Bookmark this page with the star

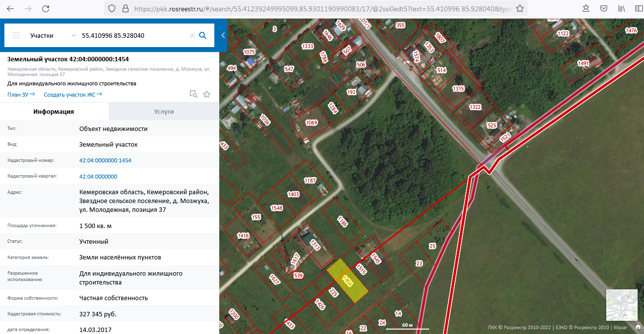point(519,9)
